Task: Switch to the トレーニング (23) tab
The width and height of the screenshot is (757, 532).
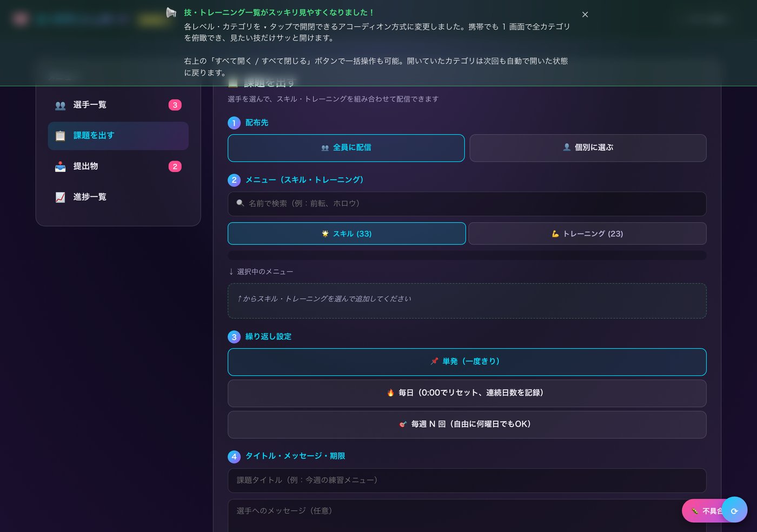Action: tap(587, 234)
